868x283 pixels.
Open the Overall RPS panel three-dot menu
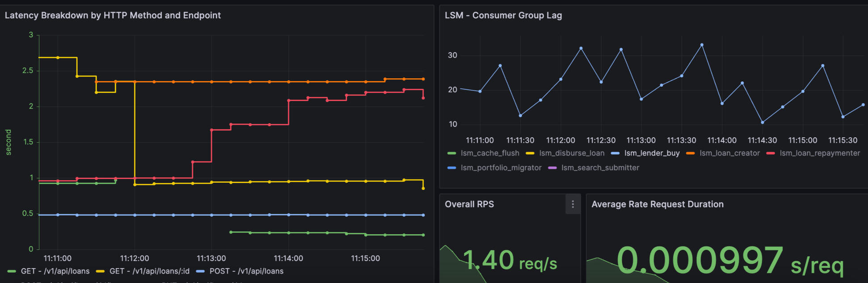click(x=573, y=204)
